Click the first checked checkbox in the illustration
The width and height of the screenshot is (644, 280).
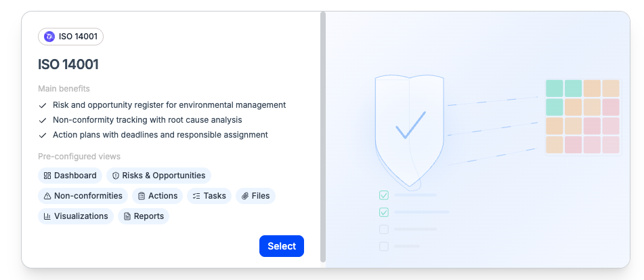[x=383, y=195]
